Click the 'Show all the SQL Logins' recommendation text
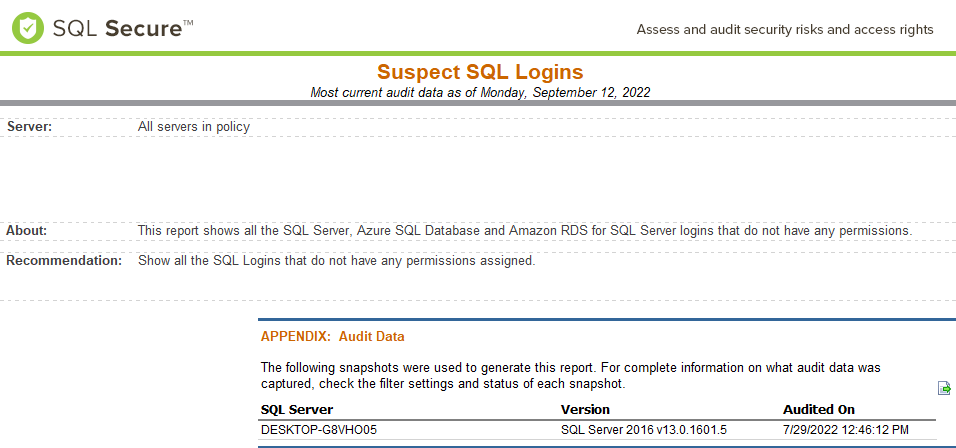This screenshot has height=448, width=956. [x=337, y=261]
